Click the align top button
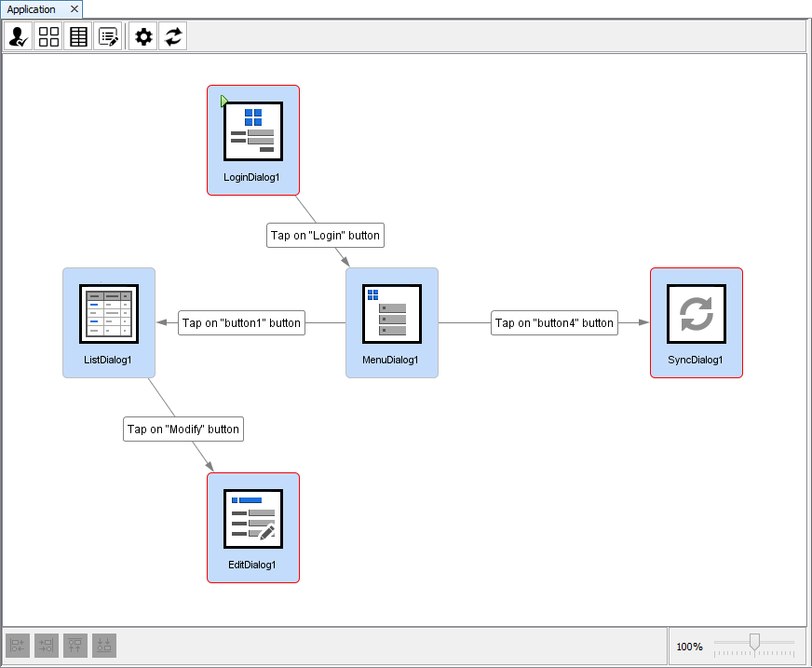 pos(75,645)
